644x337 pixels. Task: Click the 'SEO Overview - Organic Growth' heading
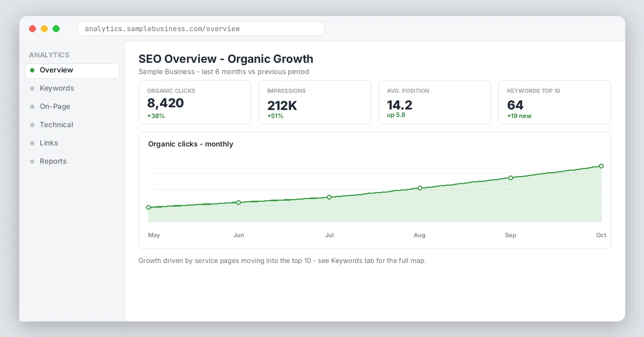pyautogui.click(x=226, y=59)
